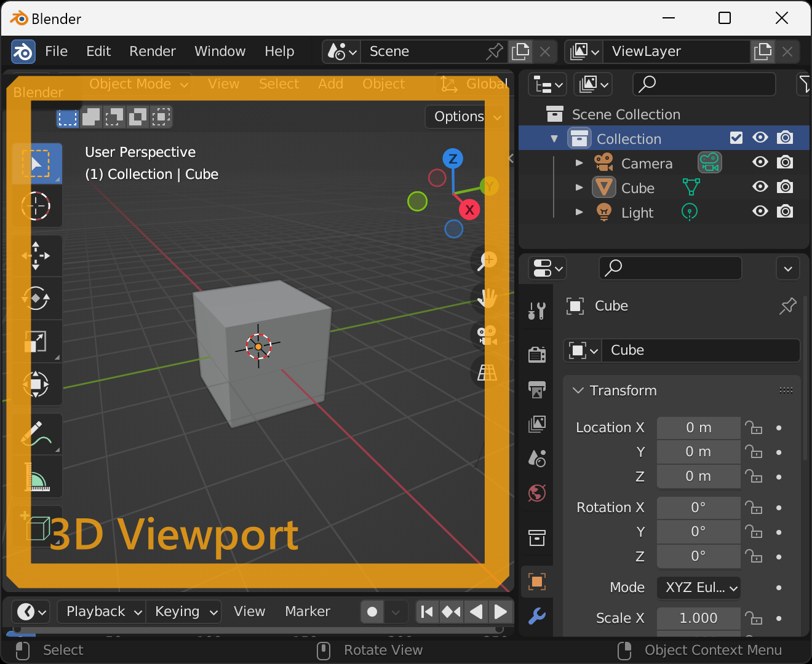Open the View Layer properties tab

coord(537,424)
